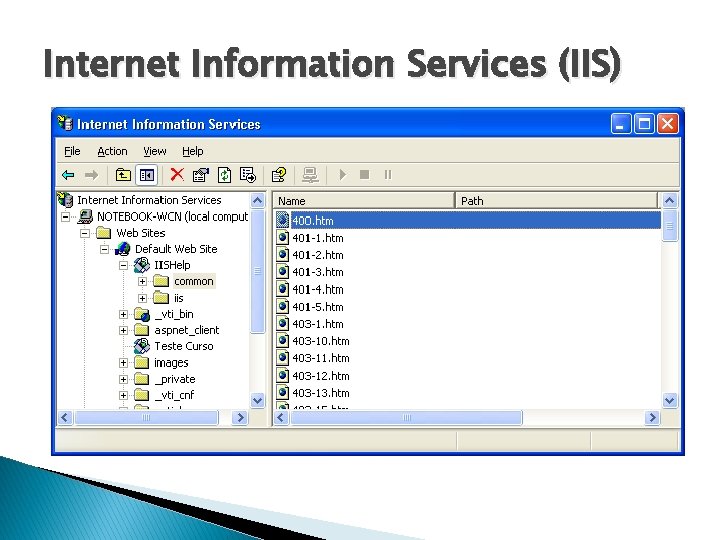Screen dimensions: 720x540
Task: Click the NOTEBOOK-WCN computer icon
Action: pos(85,216)
